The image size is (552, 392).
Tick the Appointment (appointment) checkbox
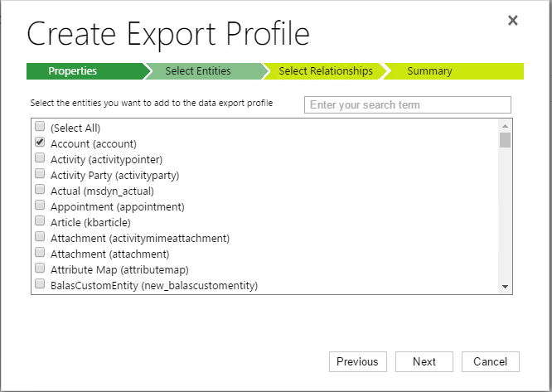[x=40, y=205]
